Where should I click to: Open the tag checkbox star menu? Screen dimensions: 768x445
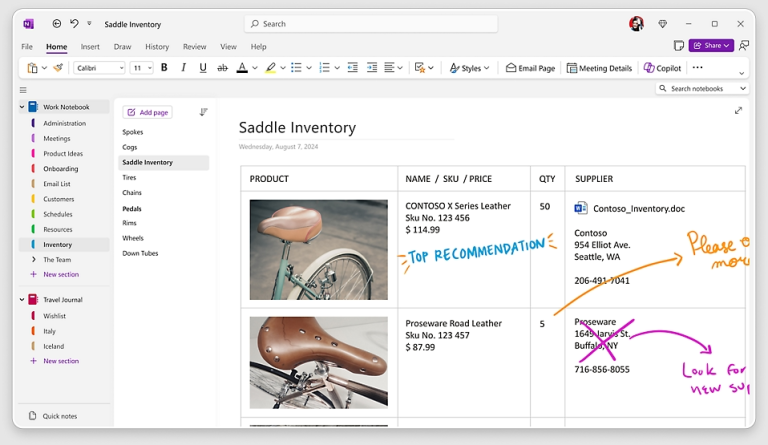coord(424,68)
